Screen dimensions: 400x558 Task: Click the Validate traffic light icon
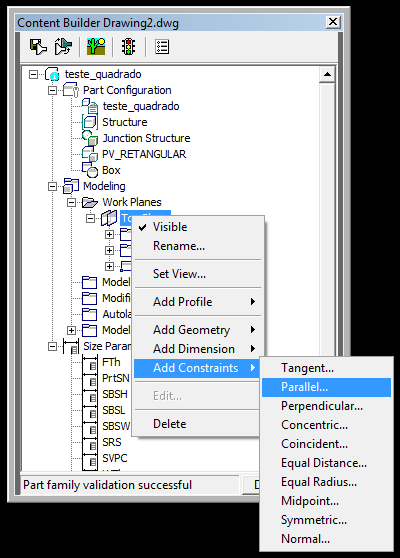click(x=128, y=47)
